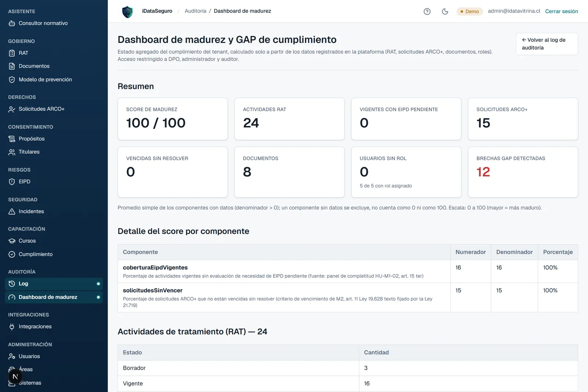Navigate to Solicitudes ARCO+
This screenshot has width=588, height=392.
(x=54, y=109)
